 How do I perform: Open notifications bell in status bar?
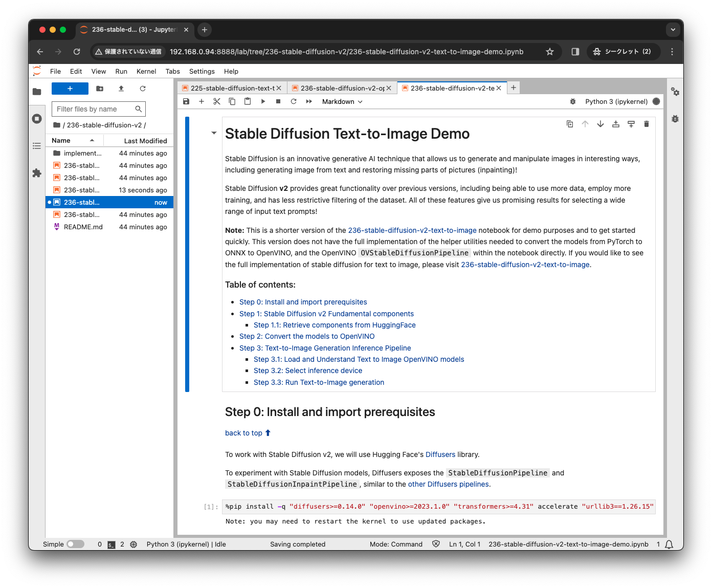(x=669, y=545)
